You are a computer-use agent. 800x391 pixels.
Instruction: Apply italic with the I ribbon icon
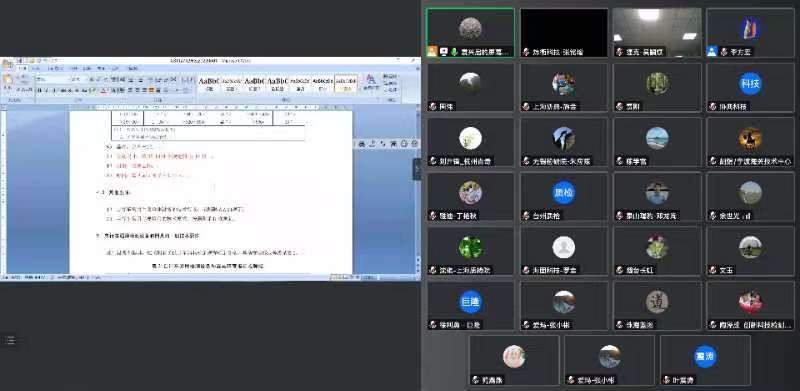tap(46, 90)
